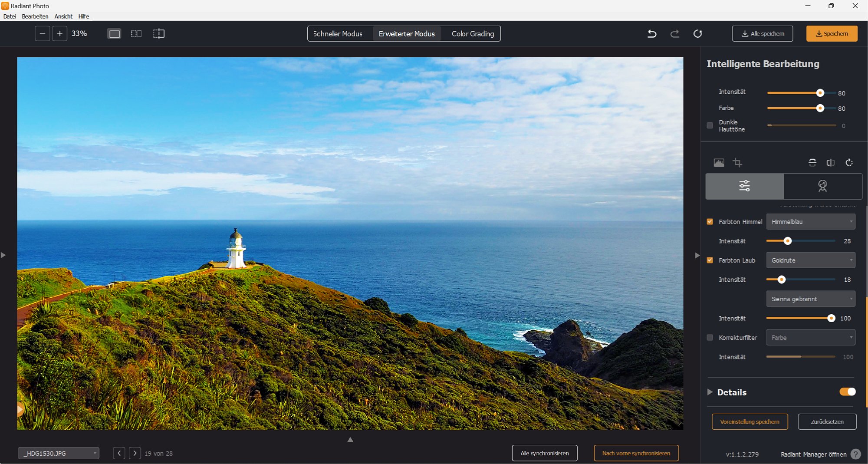The image size is (868, 464).
Task: Open the Hilfe menu
Action: (x=84, y=16)
